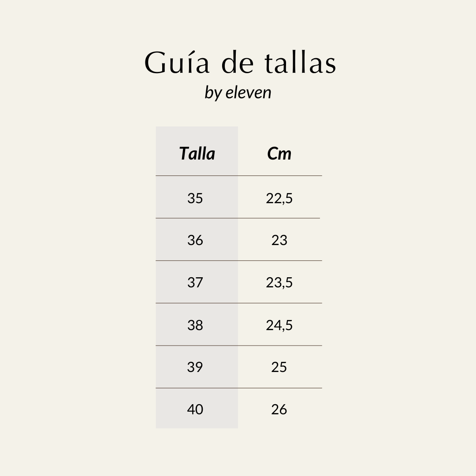Viewport: 476px width, 476px height.
Task: Select size 40 in the table
Action: (x=195, y=409)
